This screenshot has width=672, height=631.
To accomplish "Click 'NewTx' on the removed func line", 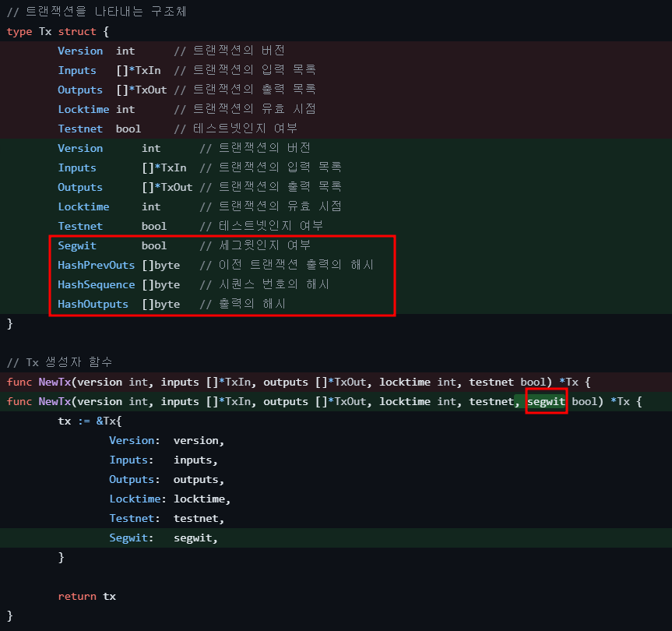I will pos(55,382).
